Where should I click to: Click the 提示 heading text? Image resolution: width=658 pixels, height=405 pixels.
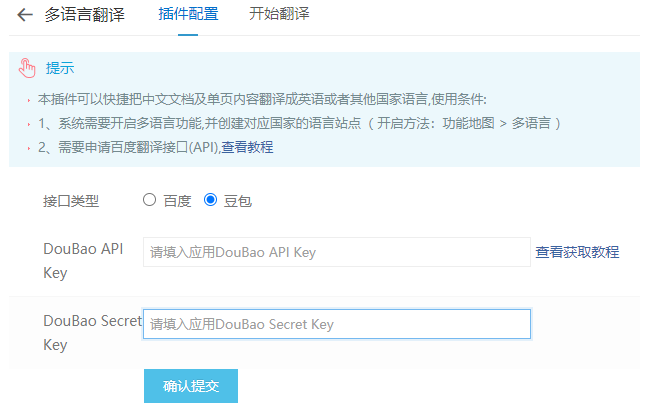(x=60, y=68)
